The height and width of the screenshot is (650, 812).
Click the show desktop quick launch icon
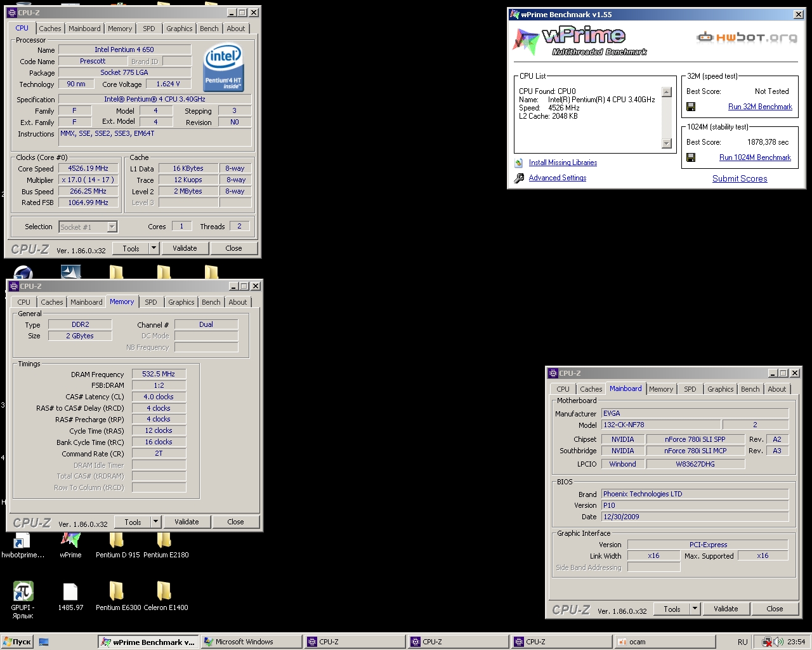[x=44, y=642]
